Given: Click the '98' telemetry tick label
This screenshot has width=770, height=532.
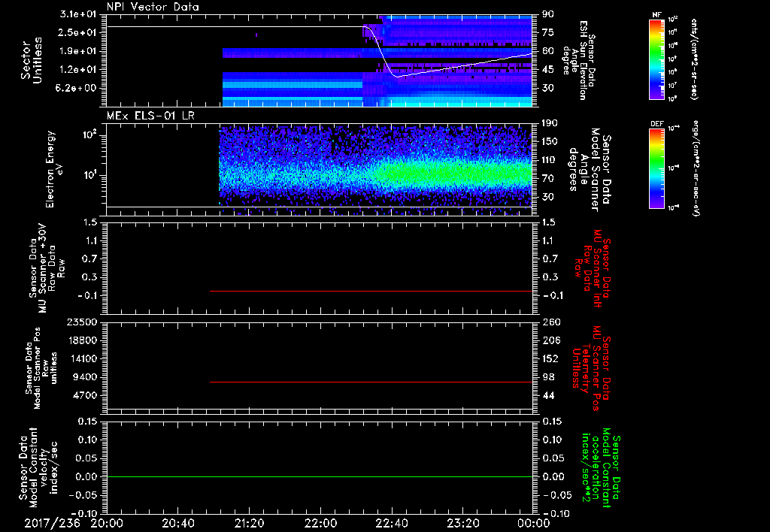Looking at the screenshot, I should point(548,377).
